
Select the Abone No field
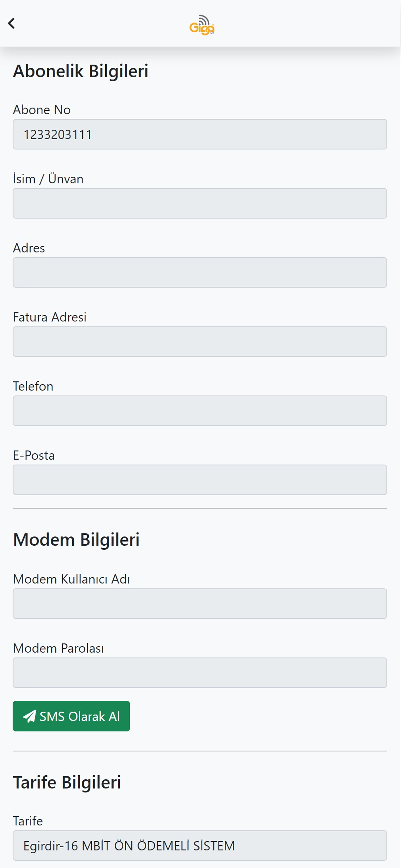pyautogui.click(x=200, y=134)
